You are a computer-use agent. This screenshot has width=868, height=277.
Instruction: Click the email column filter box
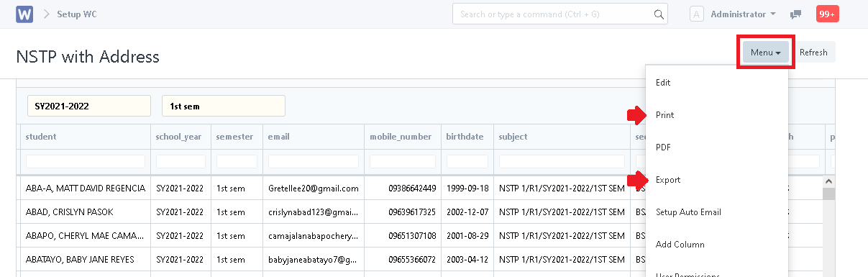point(314,161)
